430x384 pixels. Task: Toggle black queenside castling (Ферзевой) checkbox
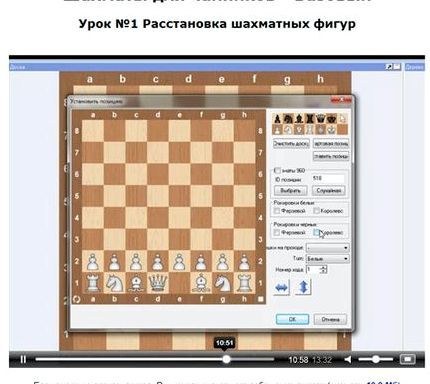[277, 232]
